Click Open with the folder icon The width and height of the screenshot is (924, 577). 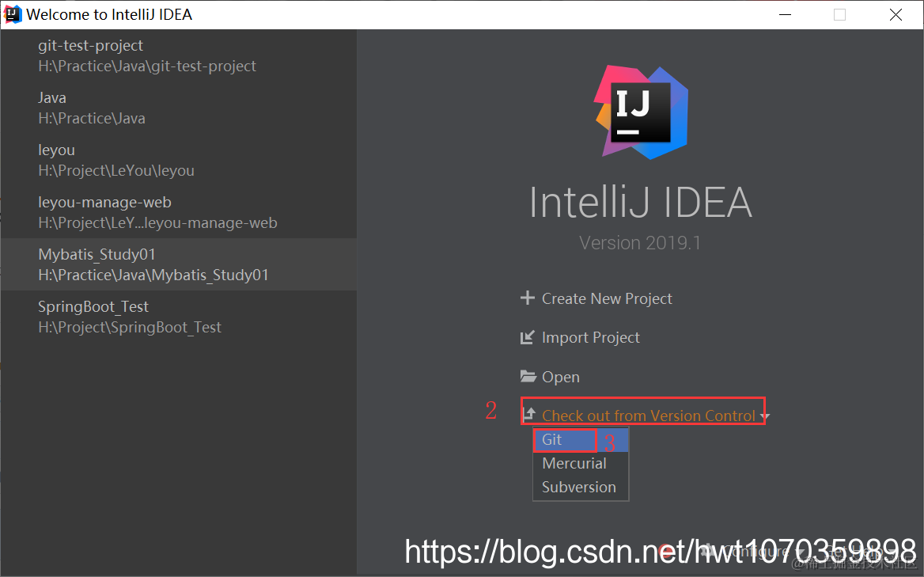[550, 377]
